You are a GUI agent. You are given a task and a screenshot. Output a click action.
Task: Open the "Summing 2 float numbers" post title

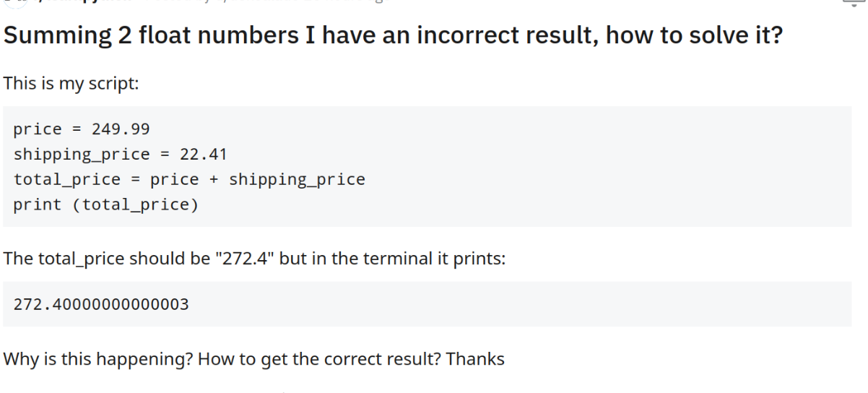393,35
